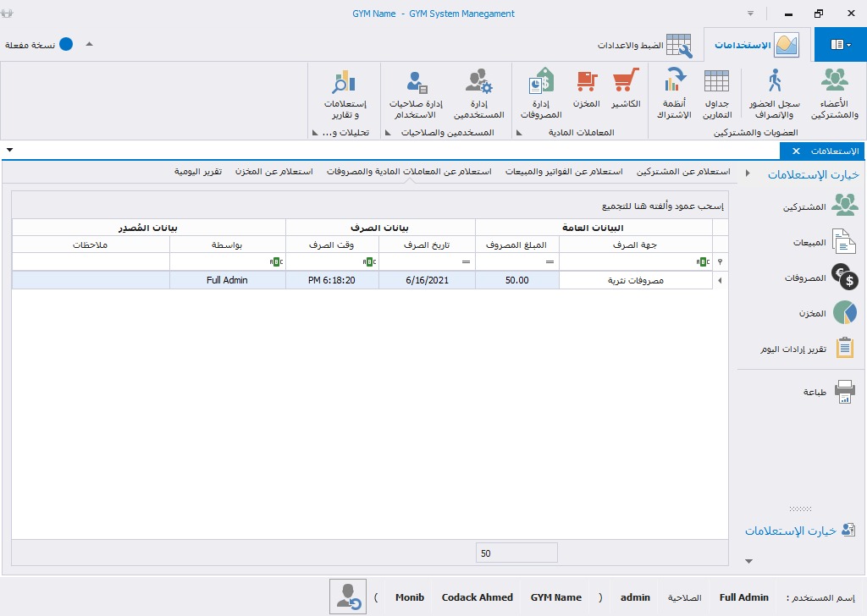The height and width of the screenshot is (616, 867).
Task: Sort by المبلغ المصروف column header
Action: pyautogui.click(x=517, y=245)
